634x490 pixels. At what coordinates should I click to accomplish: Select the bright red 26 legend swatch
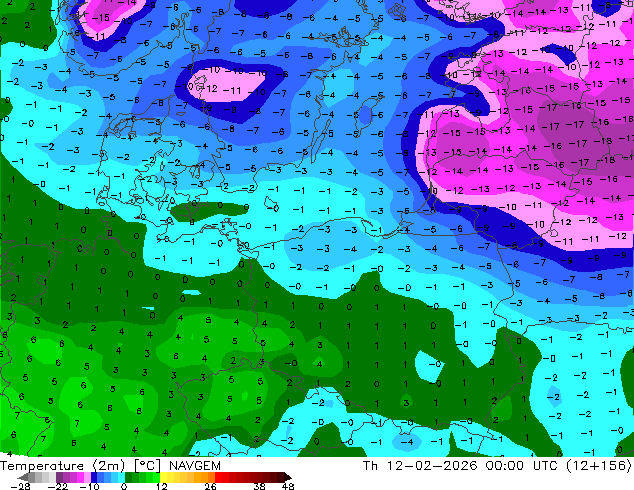pos(218,477)
